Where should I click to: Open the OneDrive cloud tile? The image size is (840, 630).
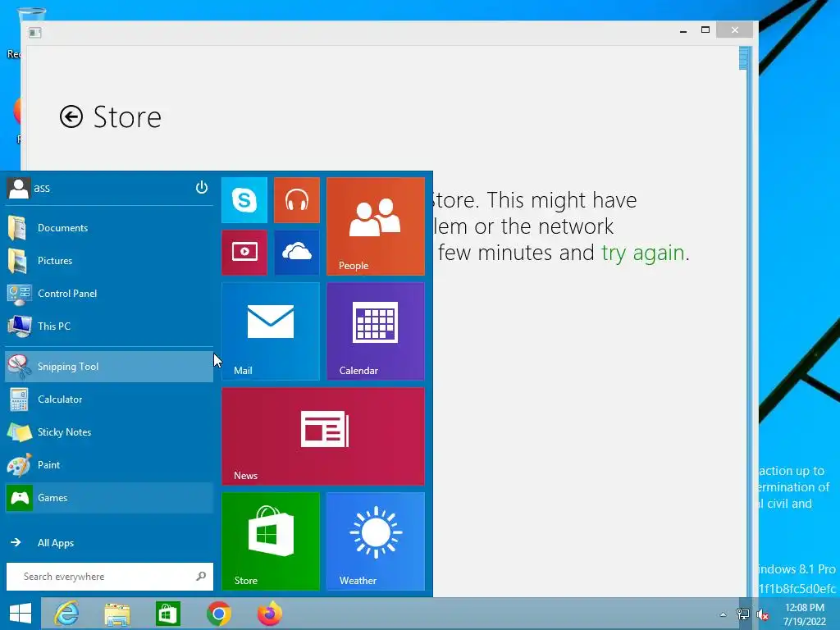pos(297,253)
